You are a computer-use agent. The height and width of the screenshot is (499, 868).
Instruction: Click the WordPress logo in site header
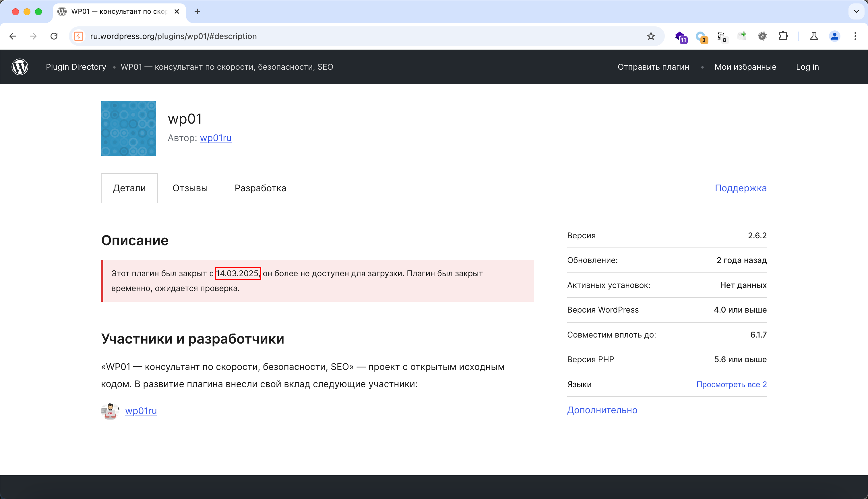pyautogui.click(x=20, y=67)
